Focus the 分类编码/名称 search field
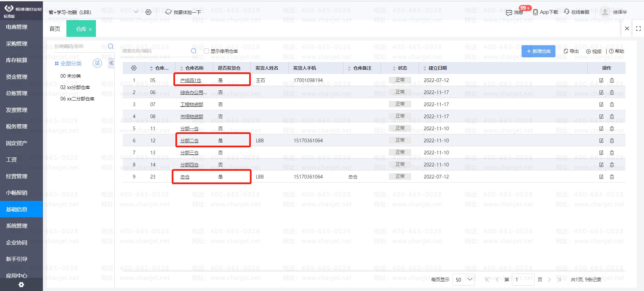This screenshot has width=644, height=291. [x=80, y=46]
